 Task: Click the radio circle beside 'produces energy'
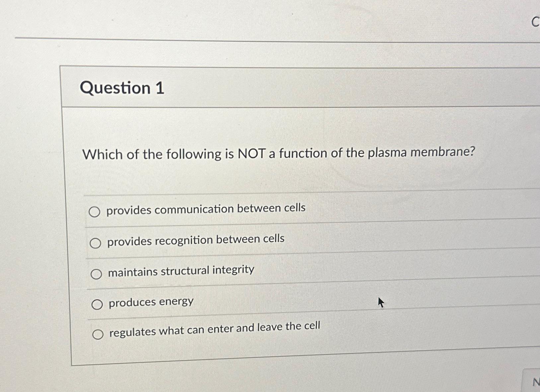click(x=98, y=304)
